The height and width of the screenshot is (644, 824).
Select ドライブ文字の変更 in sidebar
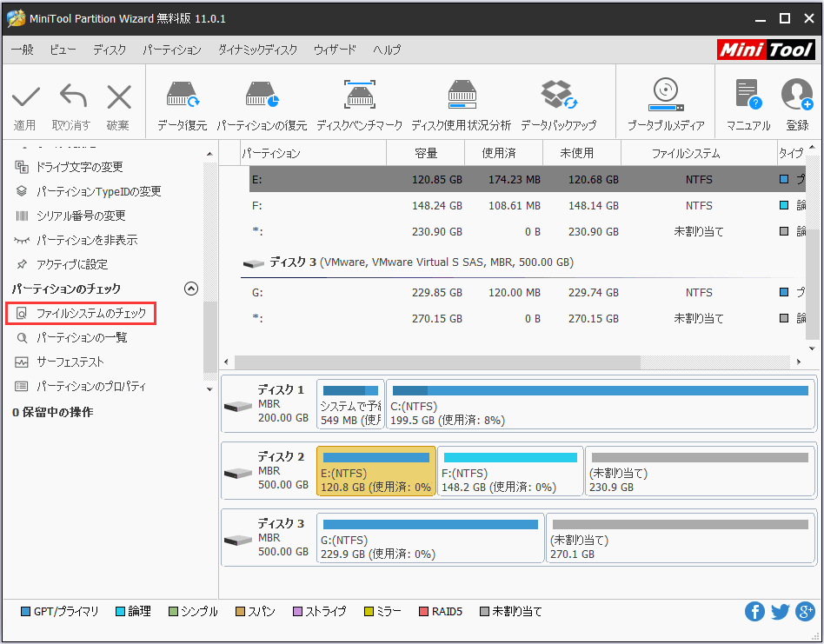(x=70, y=167)
